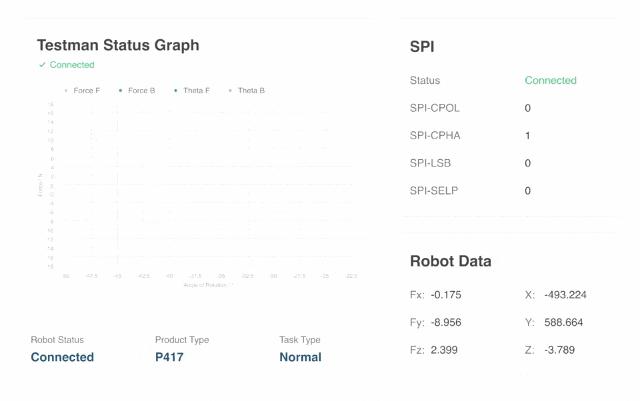Click the SPI-LSB row label
The image size is (640, 401).
pos(433,163)
